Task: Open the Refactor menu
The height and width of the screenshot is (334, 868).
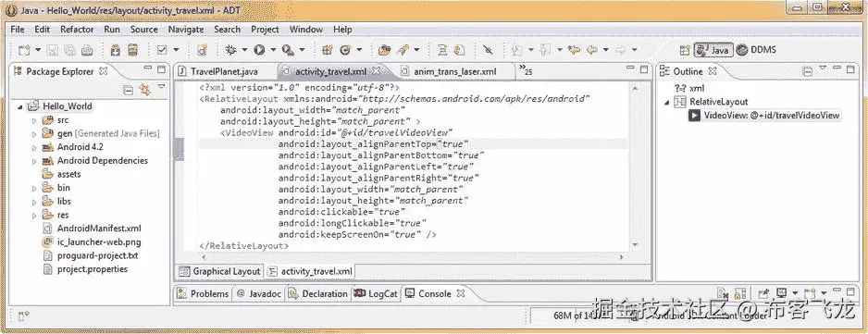Action: [77, 30]
